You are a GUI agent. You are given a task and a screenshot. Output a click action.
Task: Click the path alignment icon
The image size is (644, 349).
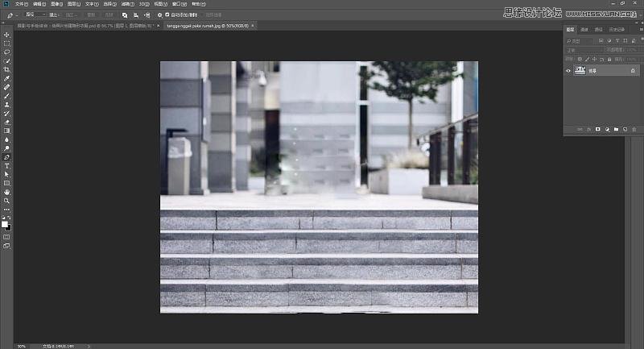point(135,15)
